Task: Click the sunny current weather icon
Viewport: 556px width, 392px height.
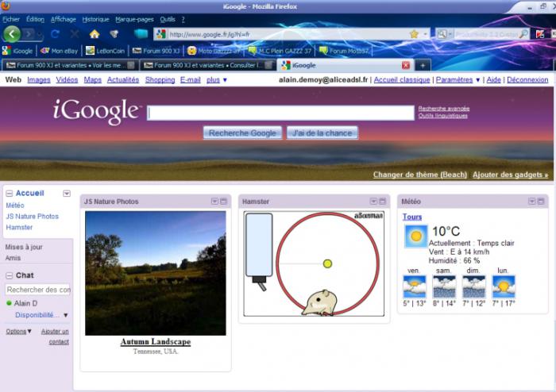Action: tap(415, 236)
